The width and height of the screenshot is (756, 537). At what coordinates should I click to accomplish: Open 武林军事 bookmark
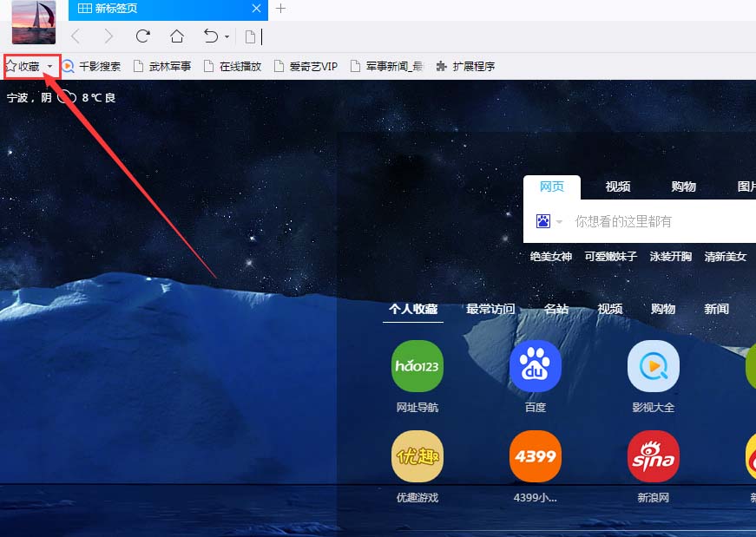[x=162, y=66]
